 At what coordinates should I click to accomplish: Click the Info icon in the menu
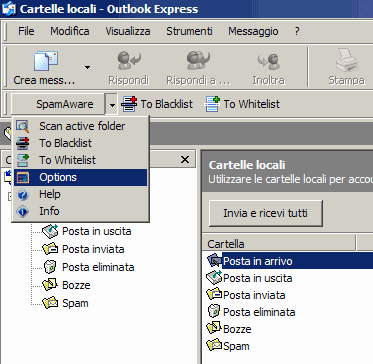[23, 211]
